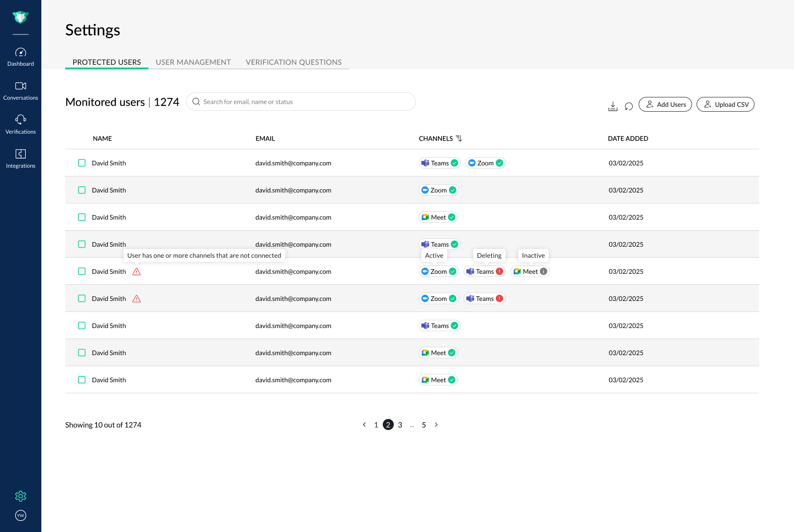Viewport: 794px width, 532px height.
Task: Download the monitored users CSV
Action: coord(613,106)
